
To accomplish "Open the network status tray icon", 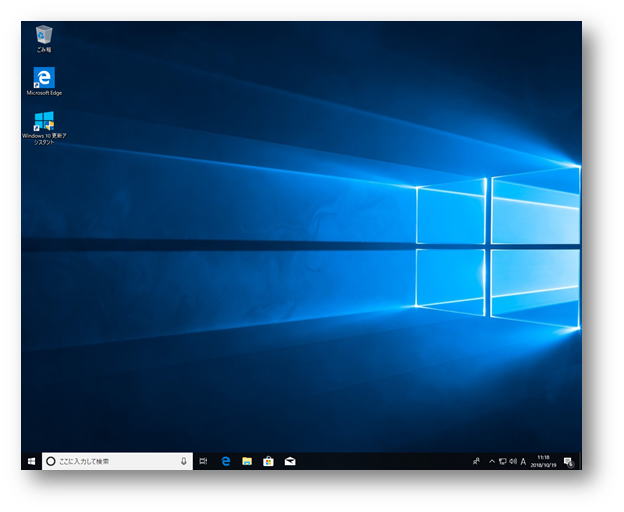I will [503, 461].
